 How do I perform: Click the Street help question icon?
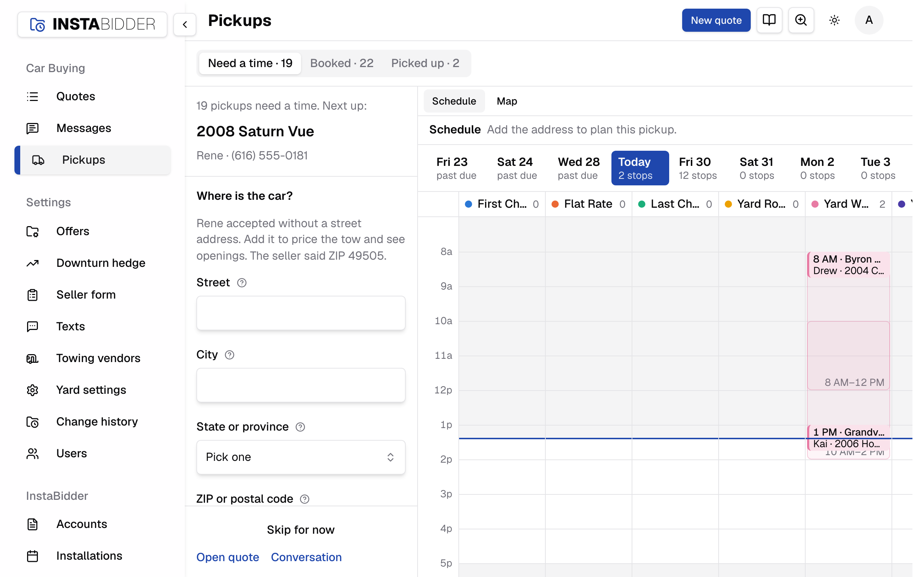click(242, 283)
